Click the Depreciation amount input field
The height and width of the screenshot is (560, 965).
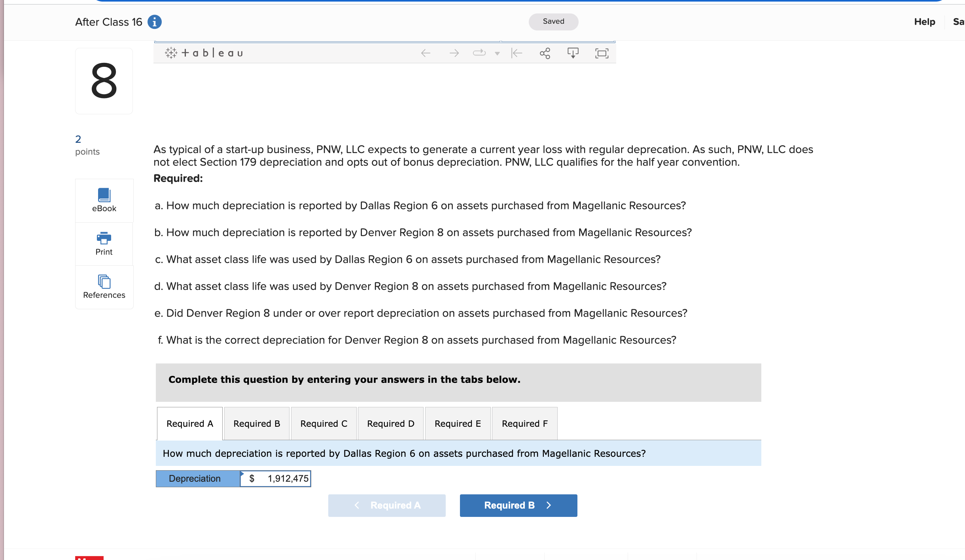[x=281, y=479]
